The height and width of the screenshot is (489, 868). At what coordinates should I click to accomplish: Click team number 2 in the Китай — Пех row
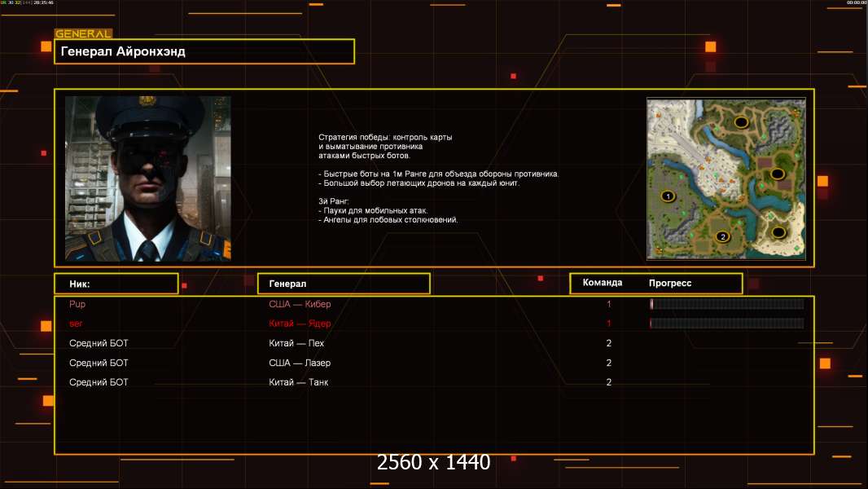pyautogui.click(x=609, y=343)
